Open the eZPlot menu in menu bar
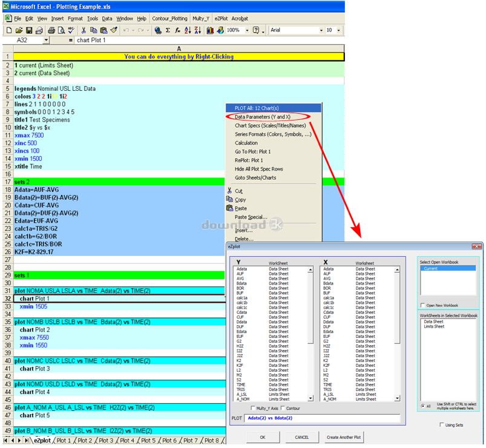 click(220, 19)
